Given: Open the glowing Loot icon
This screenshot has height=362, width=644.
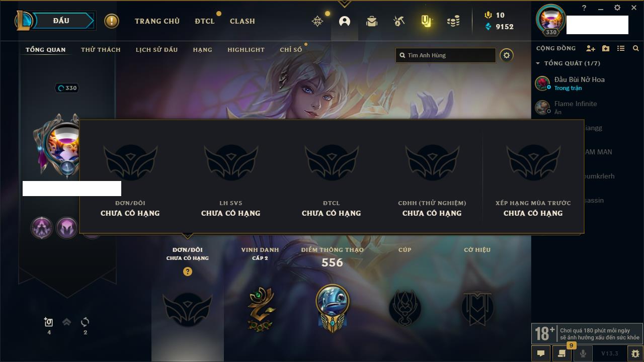Looking at the screenshot, I should [426, 21].
